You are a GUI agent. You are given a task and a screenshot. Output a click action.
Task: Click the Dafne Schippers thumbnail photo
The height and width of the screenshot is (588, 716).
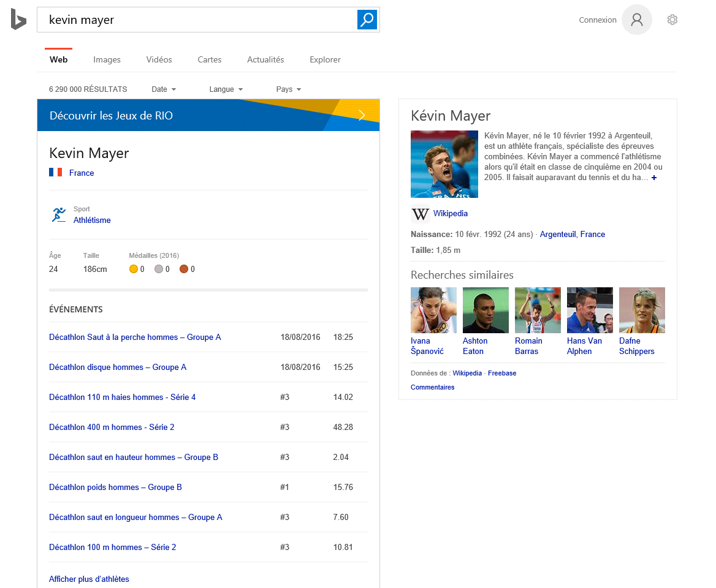(642, 310)
